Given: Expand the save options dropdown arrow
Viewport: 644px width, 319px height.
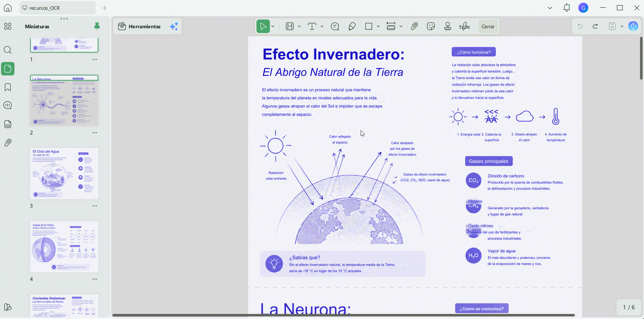Looking at the screenshot, I should click(x=622, y=26).
